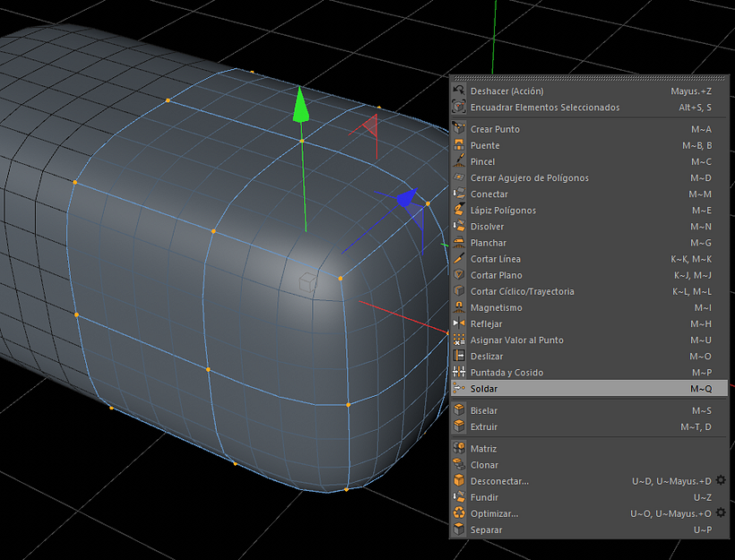Select Cortar Línea menu entry

point(589,259)
